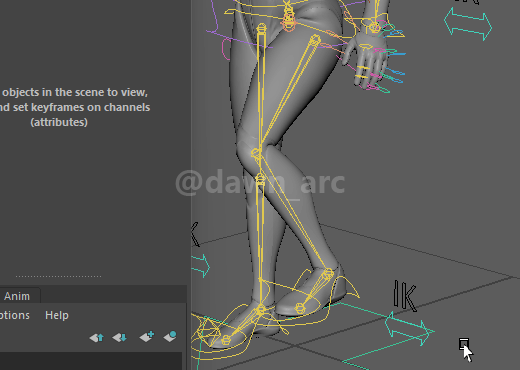Select the knee joint of the straight leg

pyautogui.click(x=260, y=179)
